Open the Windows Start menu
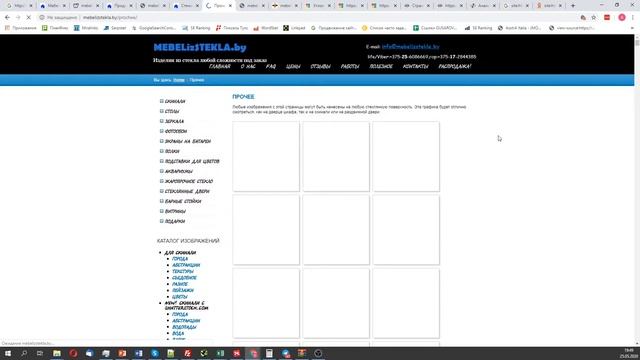This screenshot has width=640, height=360. pos(8,353)
